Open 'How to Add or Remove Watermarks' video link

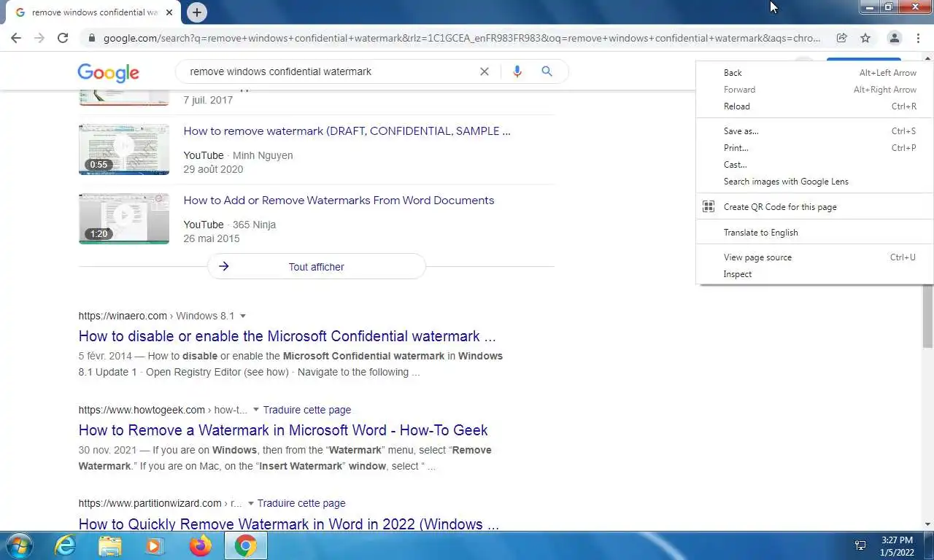coord(339,201)
